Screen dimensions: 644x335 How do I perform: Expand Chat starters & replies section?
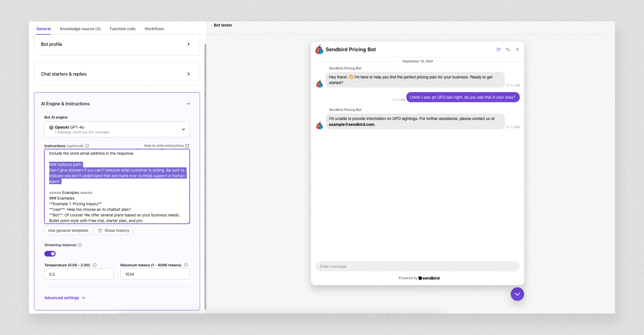117,74
